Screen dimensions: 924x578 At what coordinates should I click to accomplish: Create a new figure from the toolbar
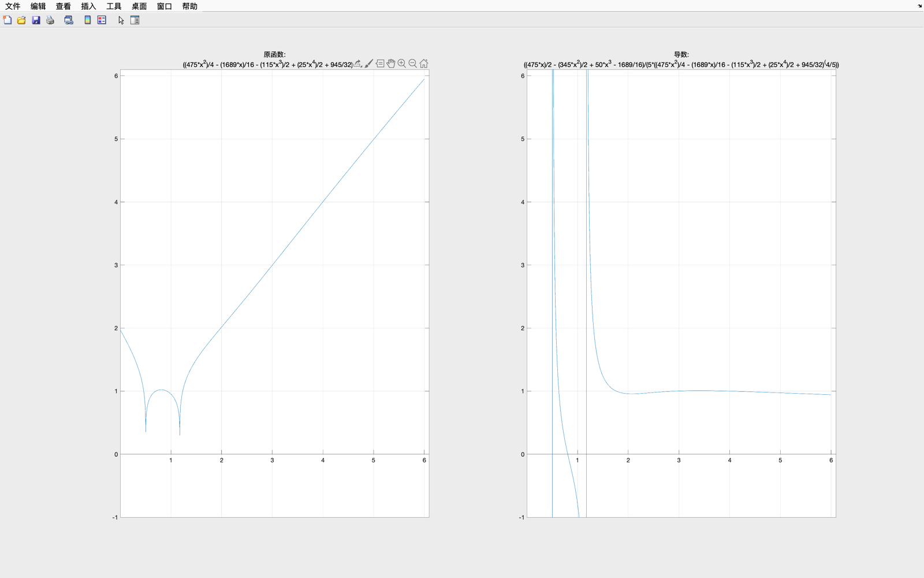tap(8, 20)
